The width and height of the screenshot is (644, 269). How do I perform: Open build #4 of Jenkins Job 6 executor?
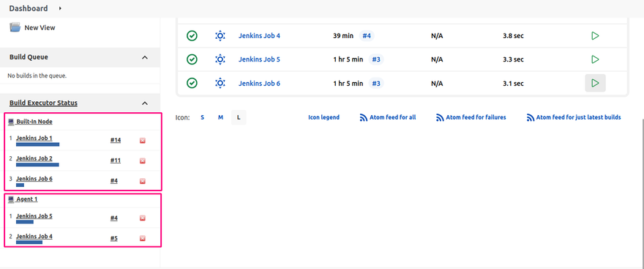click(x=113, y=181)
